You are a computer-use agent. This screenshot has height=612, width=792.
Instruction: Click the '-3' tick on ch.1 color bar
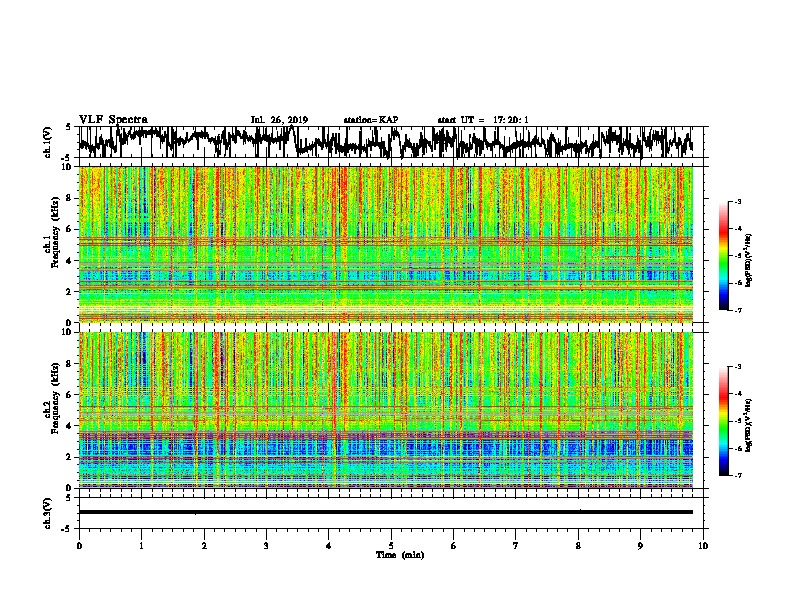(x=737, y=202)
